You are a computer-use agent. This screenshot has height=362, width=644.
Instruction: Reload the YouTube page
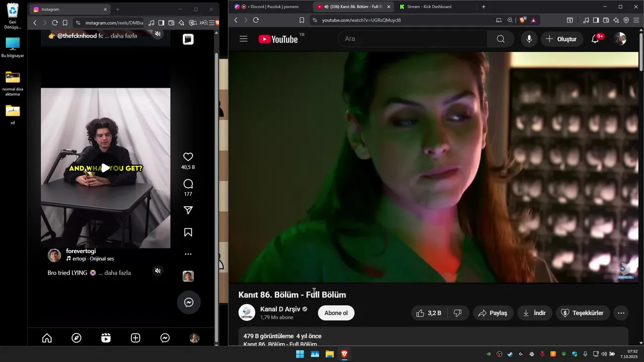(x=256, y=20)
